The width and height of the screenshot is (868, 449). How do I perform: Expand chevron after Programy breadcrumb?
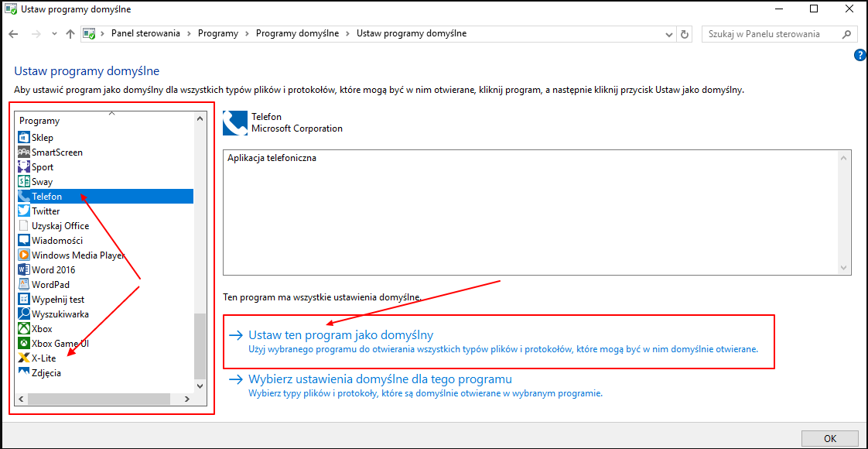246,34
